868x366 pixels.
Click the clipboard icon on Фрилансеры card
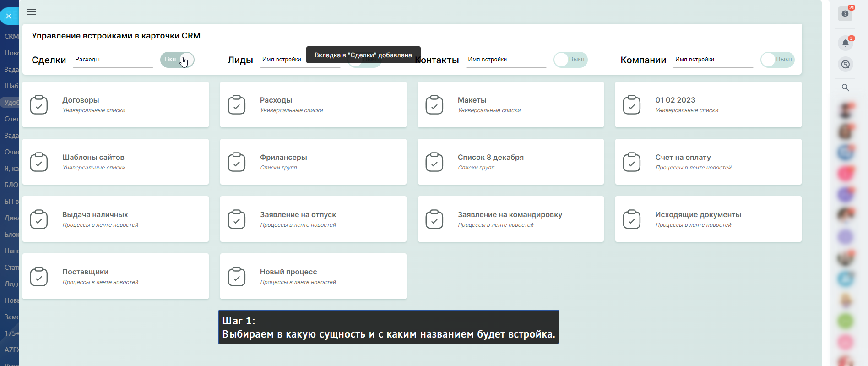click(x=237, y=162)
